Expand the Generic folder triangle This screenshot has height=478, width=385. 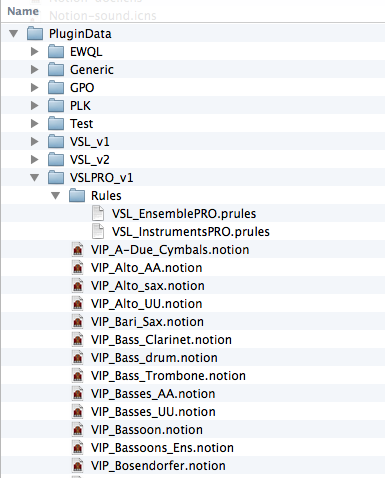pos(35,70)
